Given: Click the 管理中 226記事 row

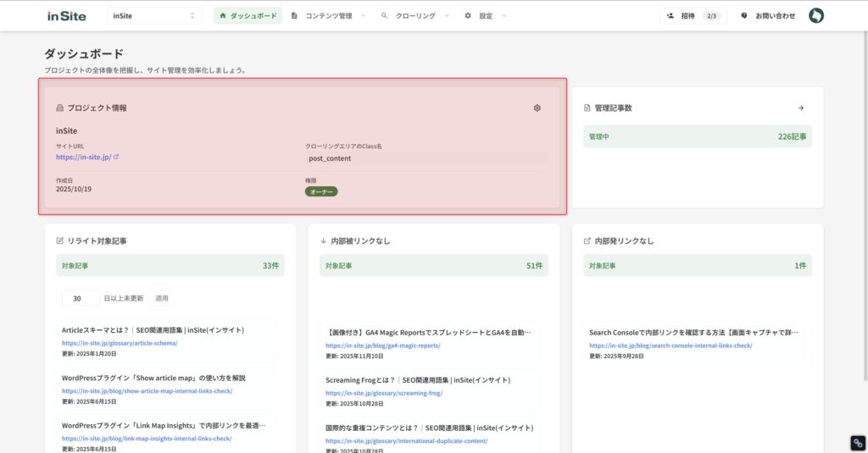Looking at the screenshot, I should tap(698, 136).
